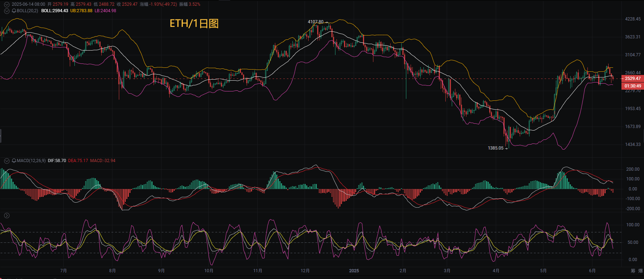Click the 1673.89 price axis label
This screenshot has width=644, height=279.
[633, 127]
